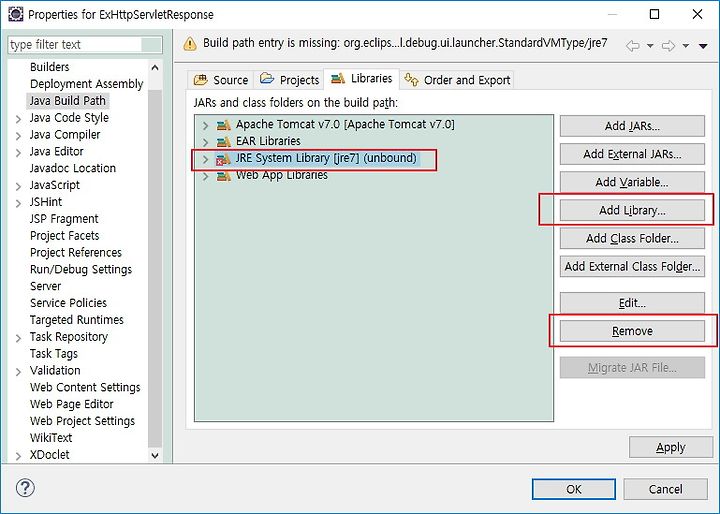The width and height of the screenshot is (720, 514).
Task: Remove the selected library with Remove
Action: pyautogui.click(x=632, y=331)
